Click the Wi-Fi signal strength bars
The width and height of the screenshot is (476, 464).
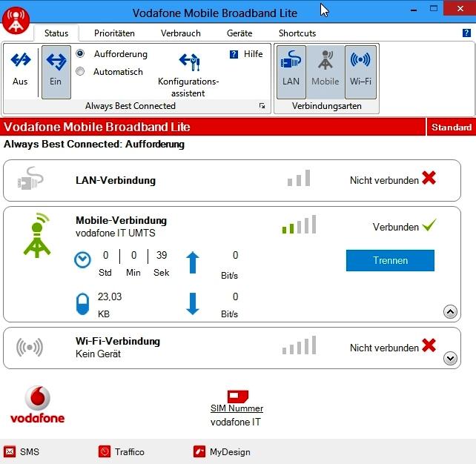(299, 345)
